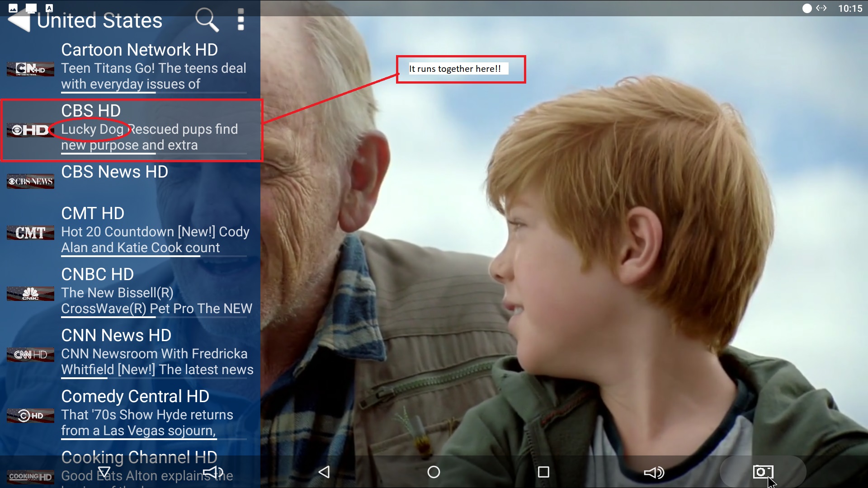Open the three-dot overflow menu
Screen dimensions: 868x488
pyautogui.click(x=241, y=20)
